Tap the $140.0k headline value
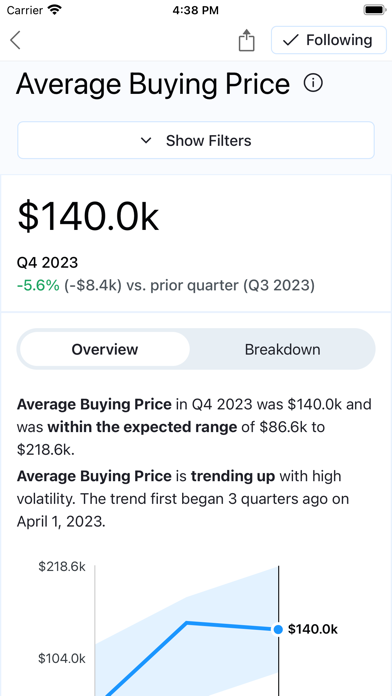The width and height of the screenshot is (392, 696). click(x=88, y=217)
